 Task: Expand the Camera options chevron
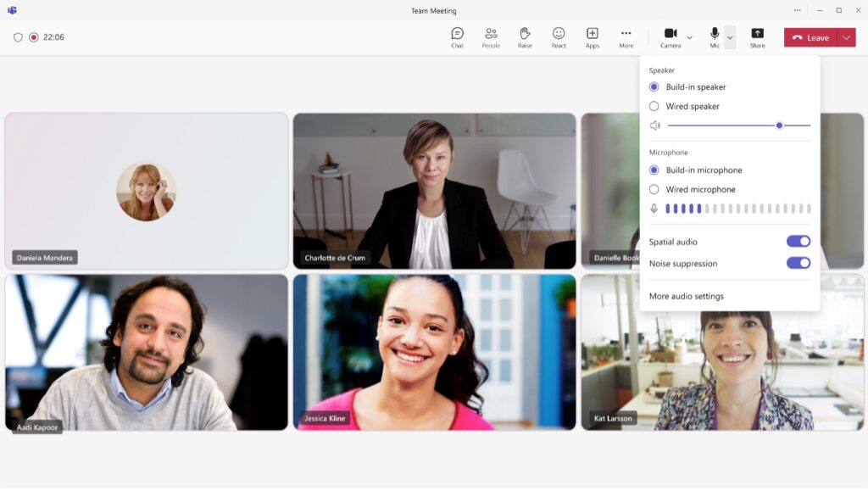click(689, 38)
